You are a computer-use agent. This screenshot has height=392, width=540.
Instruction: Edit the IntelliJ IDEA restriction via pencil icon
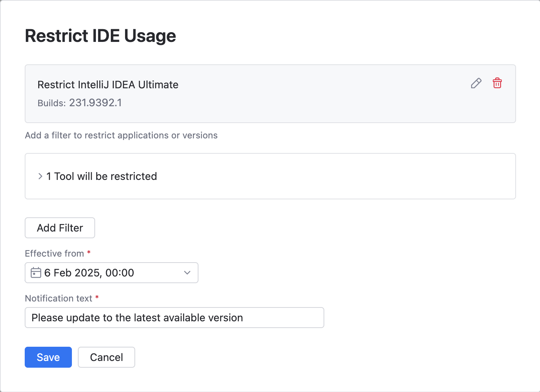476,83
